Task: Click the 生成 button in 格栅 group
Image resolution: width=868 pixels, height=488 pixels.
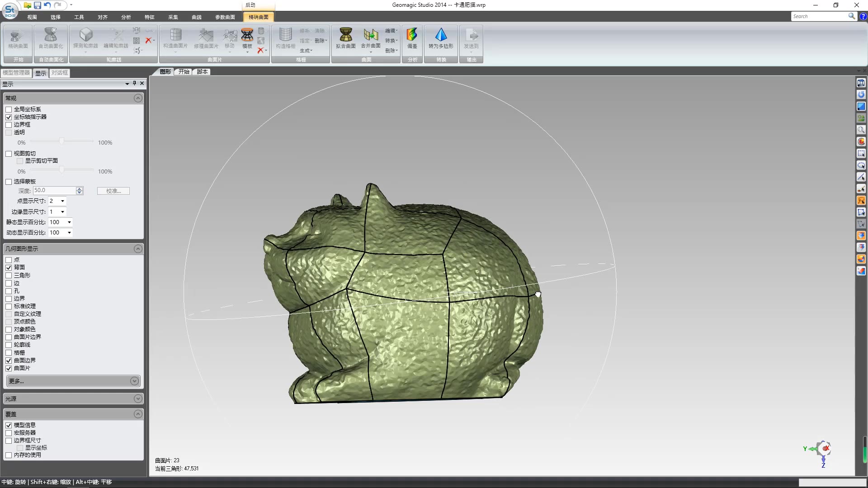Action: 306,51
